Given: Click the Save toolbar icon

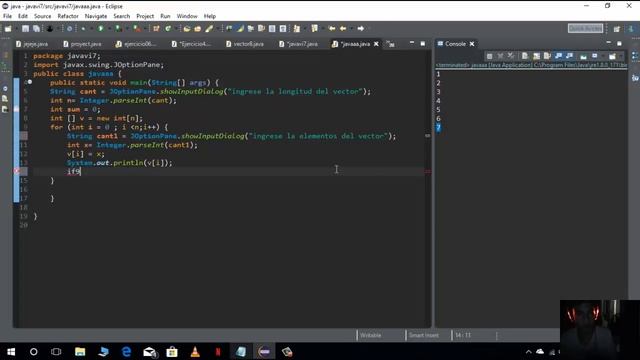Looking at the screenshot, I should (25, 29).
